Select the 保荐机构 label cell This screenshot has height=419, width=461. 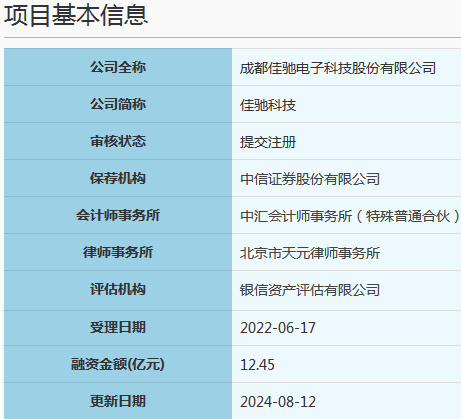click(118, 178)
